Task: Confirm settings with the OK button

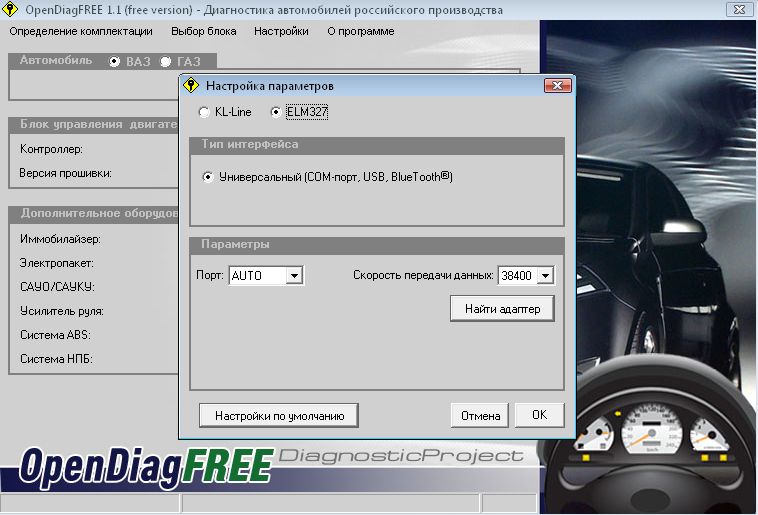Action: click(539, 415)
